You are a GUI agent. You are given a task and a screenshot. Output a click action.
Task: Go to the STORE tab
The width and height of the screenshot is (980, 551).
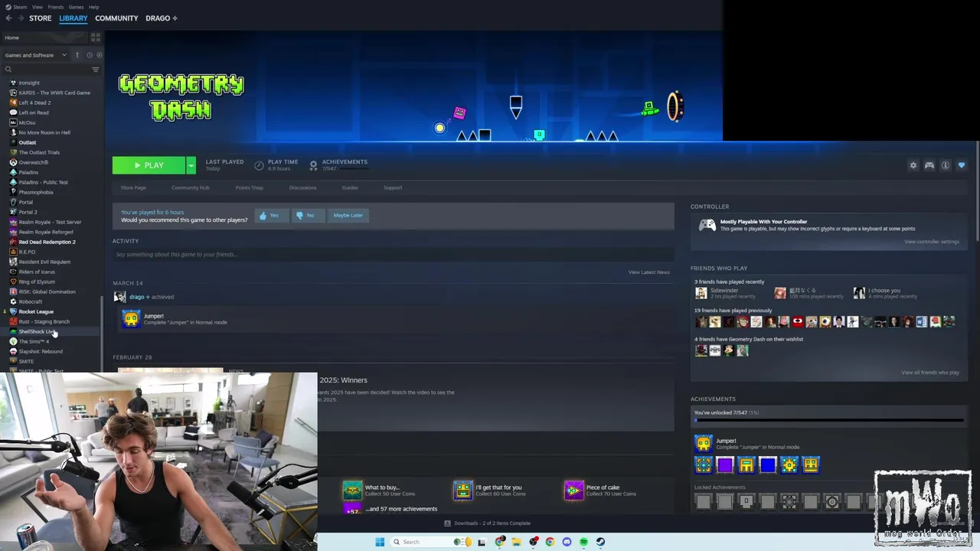[x=40, y=18]
